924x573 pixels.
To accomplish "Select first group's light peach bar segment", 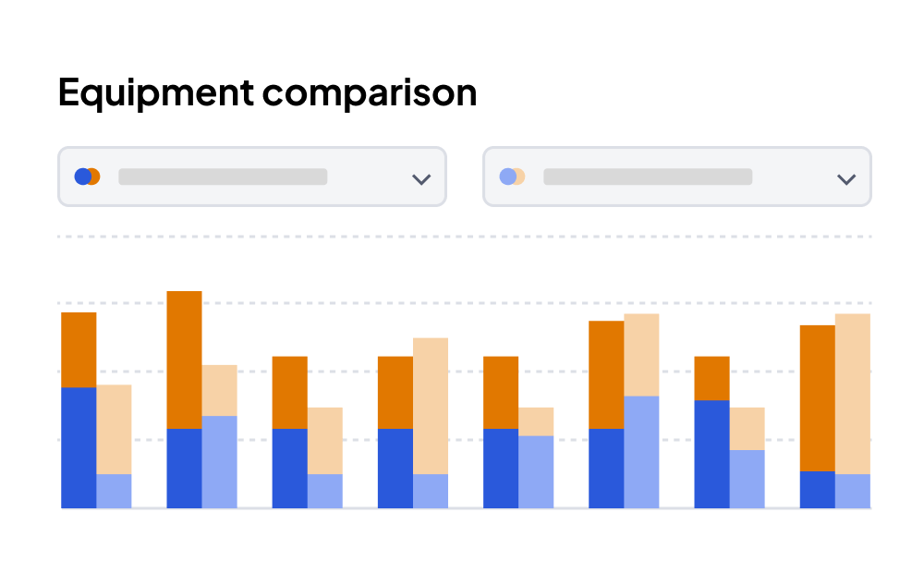I will [114, 429].
